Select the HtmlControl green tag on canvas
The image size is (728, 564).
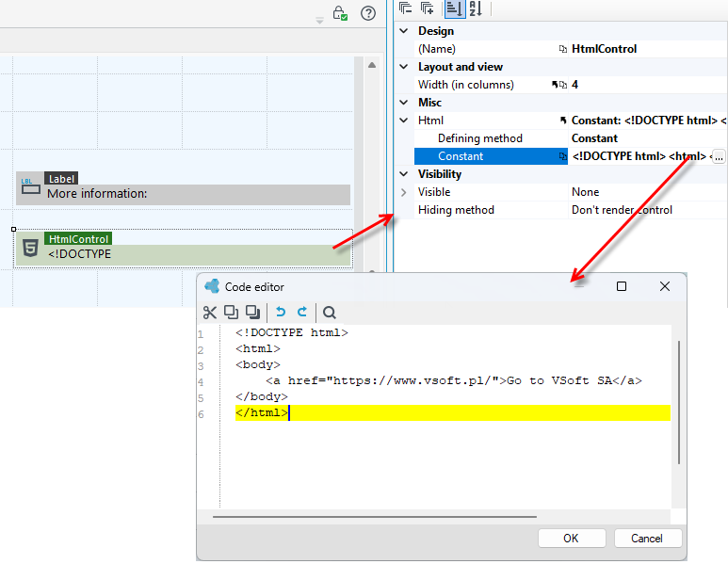point(78,238)
